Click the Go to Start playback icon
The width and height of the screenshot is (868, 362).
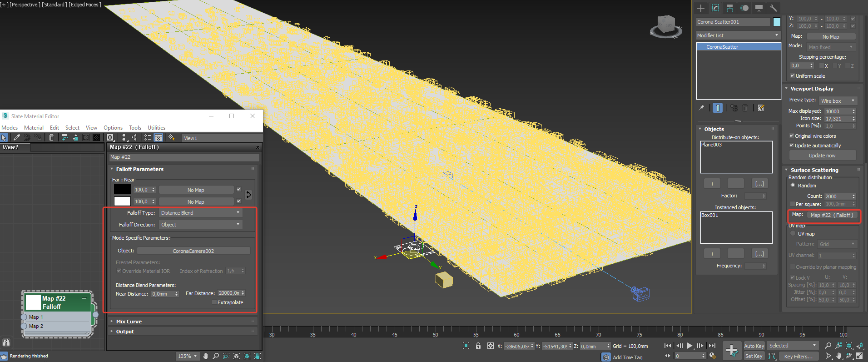coord(668,346)
